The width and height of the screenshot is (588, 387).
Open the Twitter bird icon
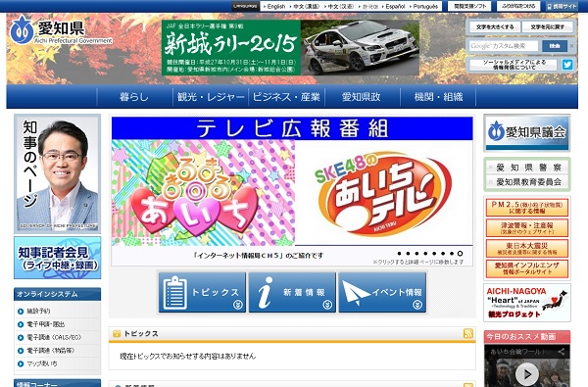pyautogui.click(x=567, y=65)
